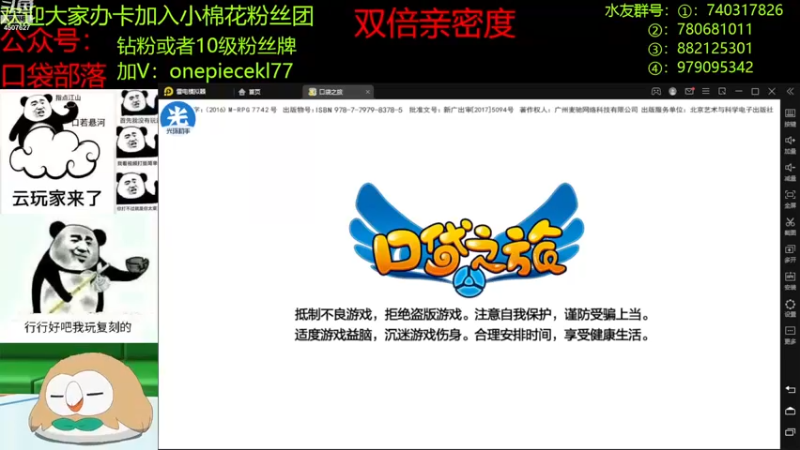Open the emulator settings (设置) gear
The width and height of the screenshot is (800, 450).
[x=790, y=308]
